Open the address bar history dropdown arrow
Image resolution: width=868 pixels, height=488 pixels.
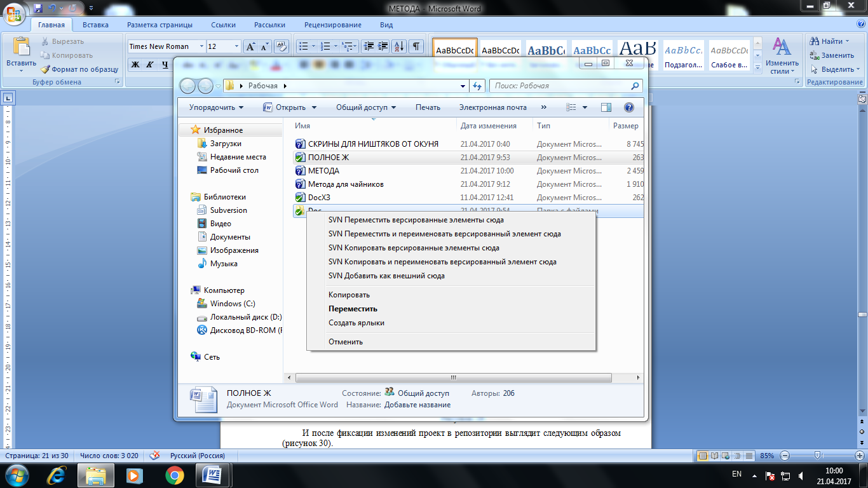click(x=463, y=86)
